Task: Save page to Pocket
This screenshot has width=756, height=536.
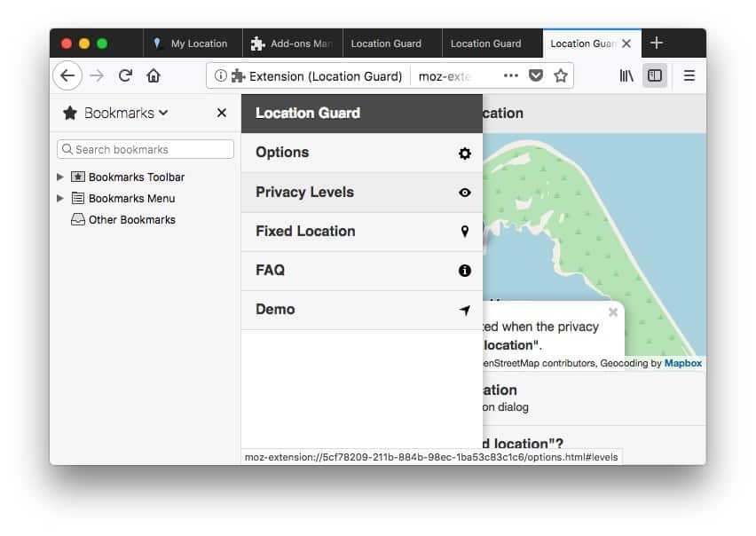Action: click(536, 76)
